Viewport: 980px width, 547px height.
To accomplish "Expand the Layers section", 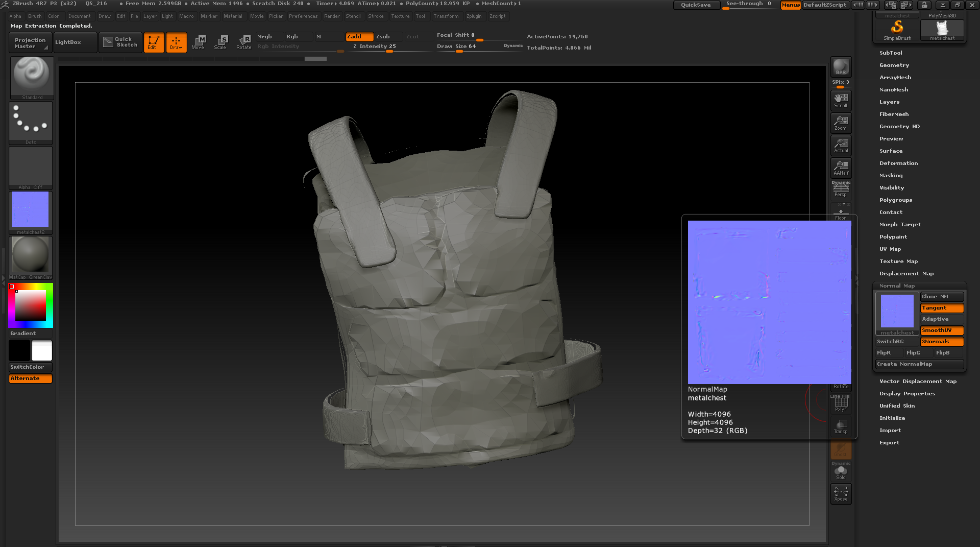I will coord(889,102).
